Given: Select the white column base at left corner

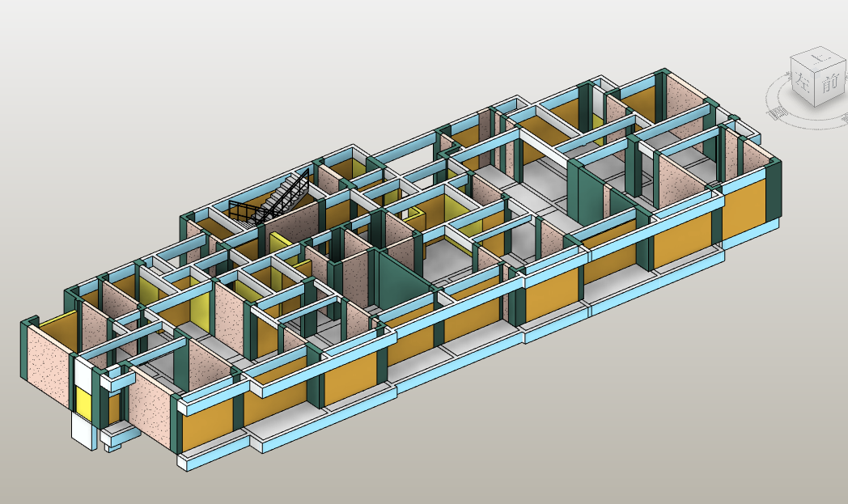Looking at the screenshot, I should (x=83, y=429).
